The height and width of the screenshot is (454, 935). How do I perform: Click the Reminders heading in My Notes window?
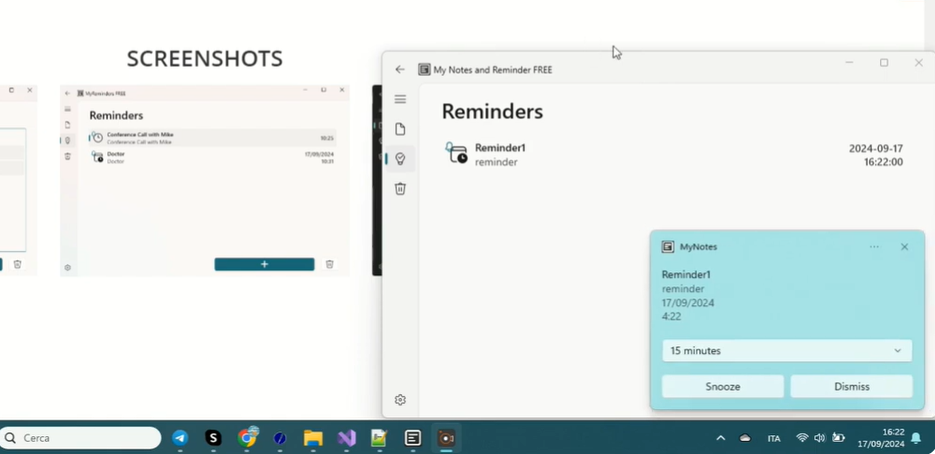[493, 112]
